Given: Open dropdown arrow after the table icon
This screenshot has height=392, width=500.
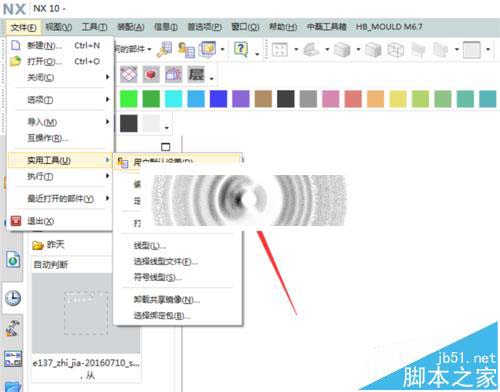Looking at the screenshot, I should click(x=488, y=50).
